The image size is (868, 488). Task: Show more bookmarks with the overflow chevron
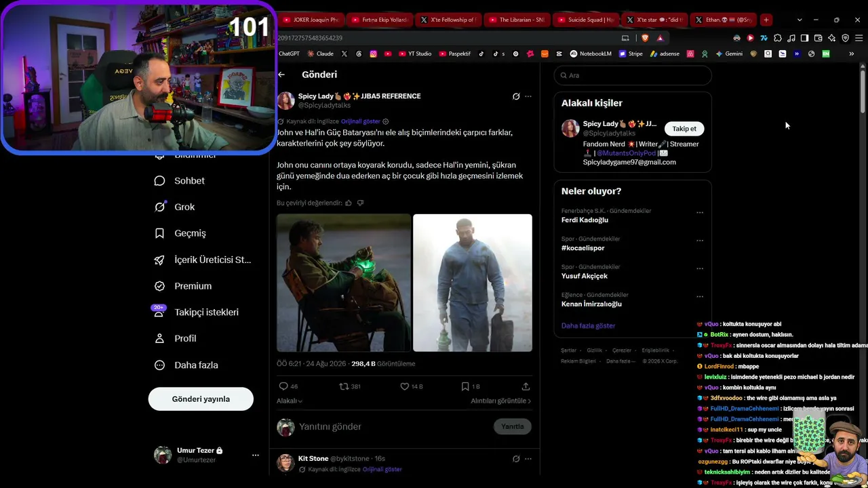click(x=851, y=54)
